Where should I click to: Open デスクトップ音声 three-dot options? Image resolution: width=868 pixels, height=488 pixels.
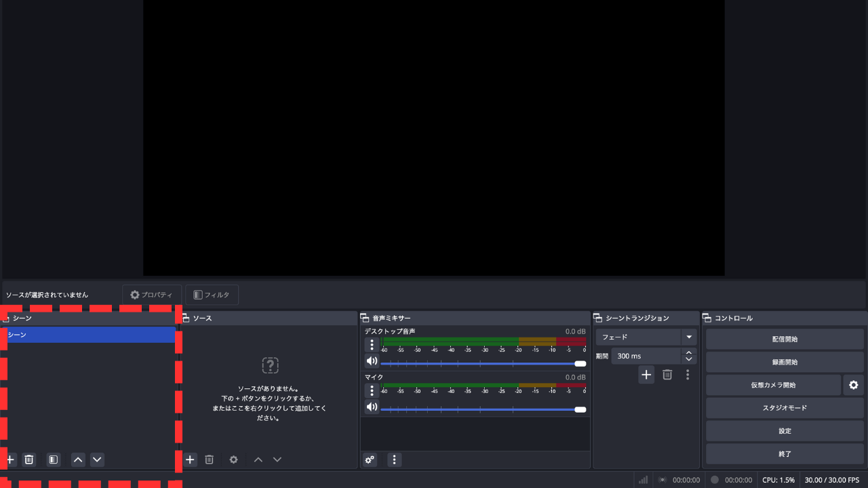[x=372, y=344]
